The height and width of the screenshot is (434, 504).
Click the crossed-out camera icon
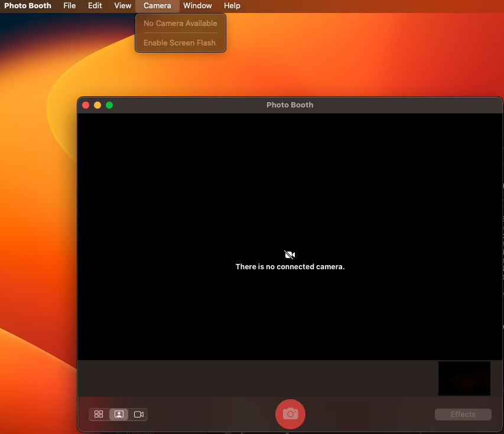coord(290,254)
